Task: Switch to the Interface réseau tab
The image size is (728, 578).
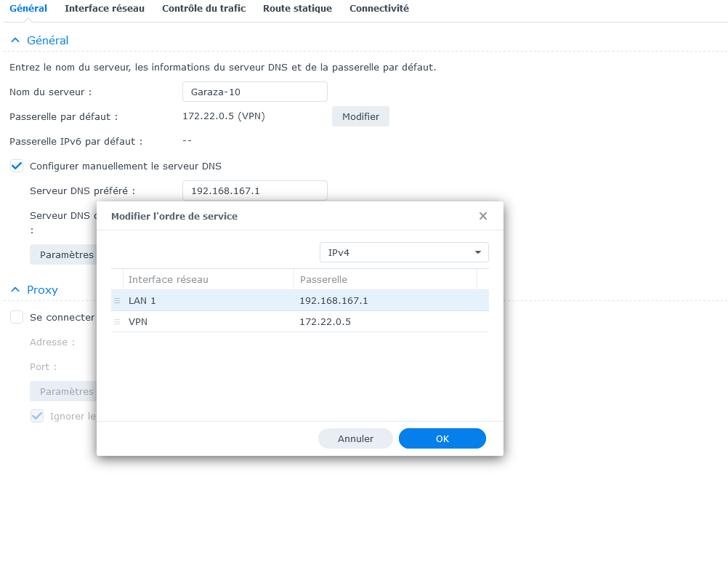Action: [105, 9]
